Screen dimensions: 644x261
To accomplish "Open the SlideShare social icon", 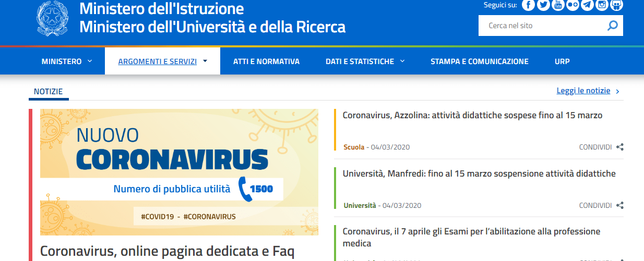I will (x=617, y=5).
